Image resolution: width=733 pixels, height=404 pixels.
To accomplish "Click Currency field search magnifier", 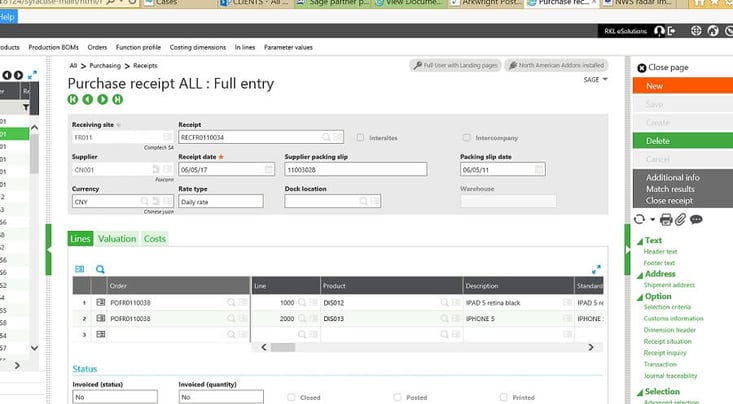I will pyautogui.click(x=144, y=201).
